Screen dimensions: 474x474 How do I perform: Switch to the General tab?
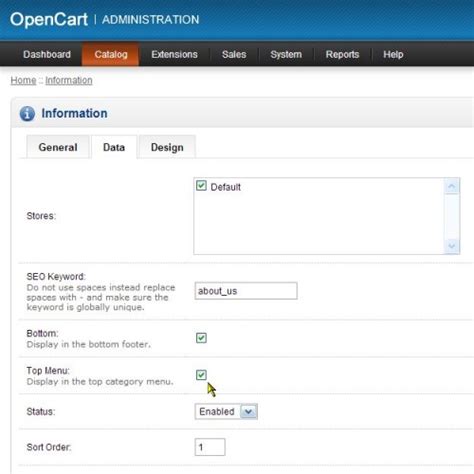[x=58, y=147]
